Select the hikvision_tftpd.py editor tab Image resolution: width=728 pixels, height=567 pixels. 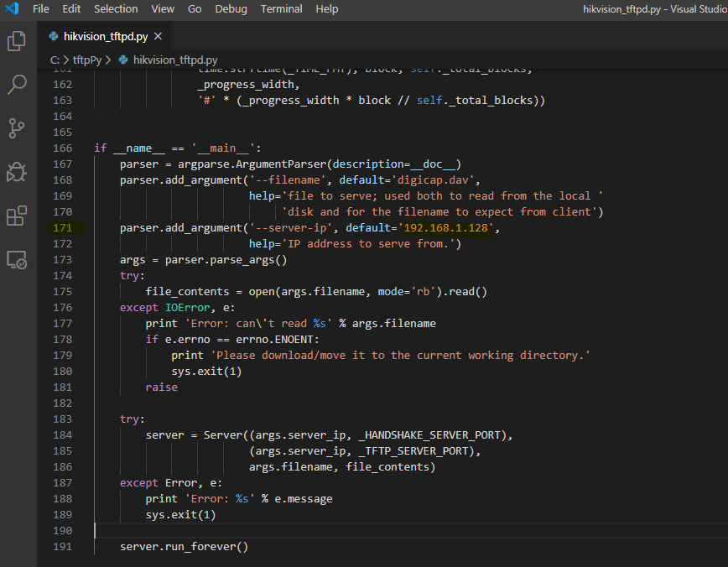[x=104, y=36]
